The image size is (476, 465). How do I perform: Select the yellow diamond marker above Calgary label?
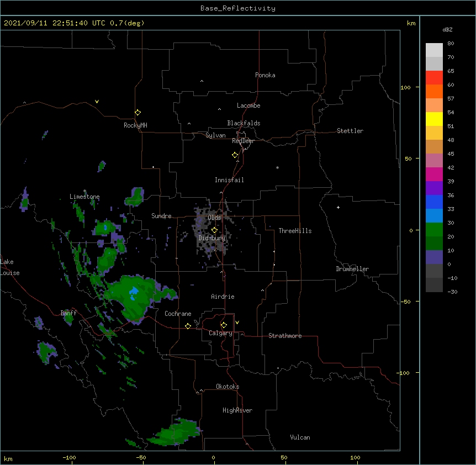[x=224, y=325]
